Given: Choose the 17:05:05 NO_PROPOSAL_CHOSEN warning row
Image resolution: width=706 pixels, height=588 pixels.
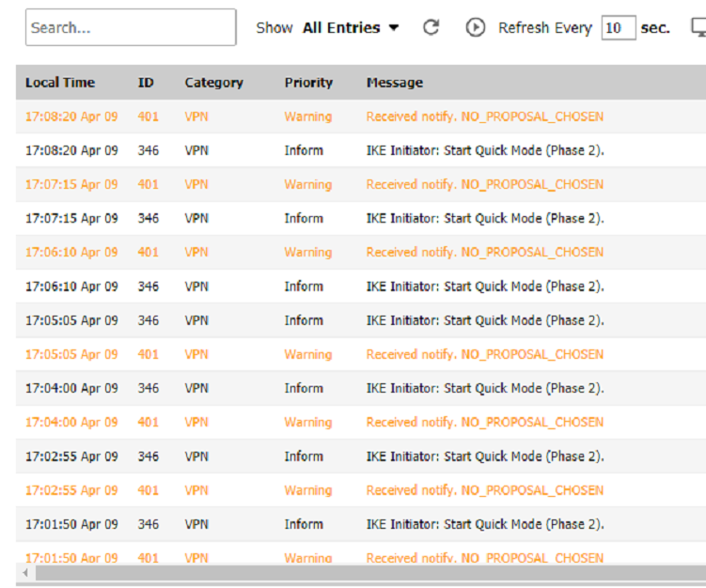Looking at the screenshot, I should (x=484, y=354).
